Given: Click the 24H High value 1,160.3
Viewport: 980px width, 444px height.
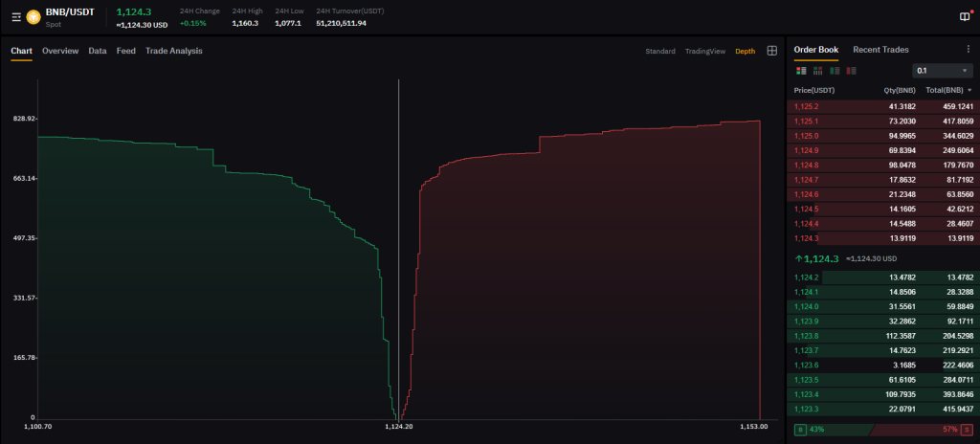Looking at the screenshot, I should point(245,23).
